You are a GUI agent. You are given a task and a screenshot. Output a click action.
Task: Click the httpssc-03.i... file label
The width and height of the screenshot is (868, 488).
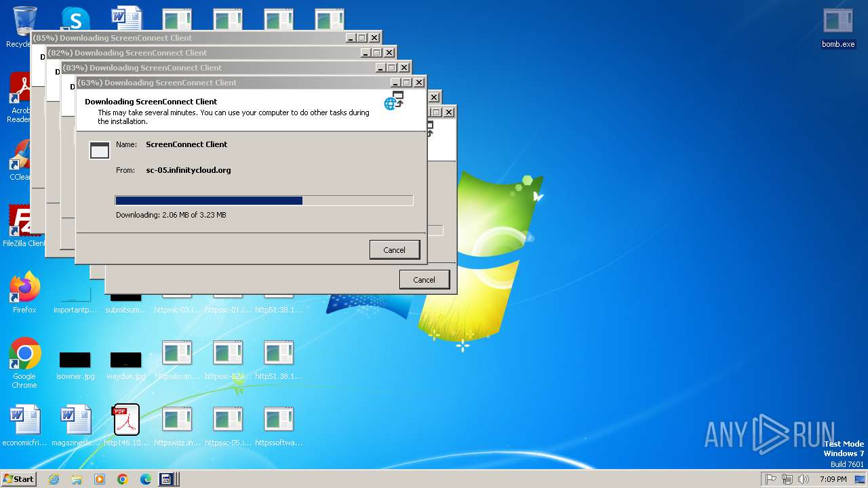tap(177, 310)
